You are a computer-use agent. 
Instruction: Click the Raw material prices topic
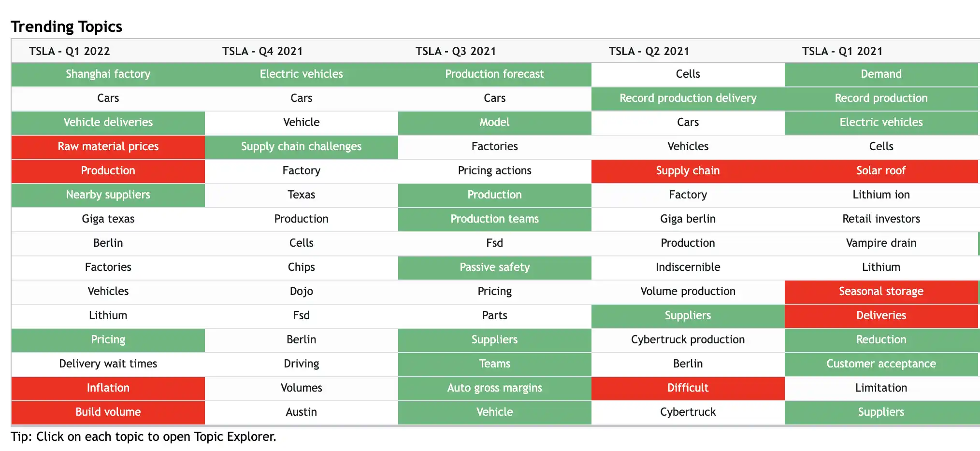click(x=108, y=147)
